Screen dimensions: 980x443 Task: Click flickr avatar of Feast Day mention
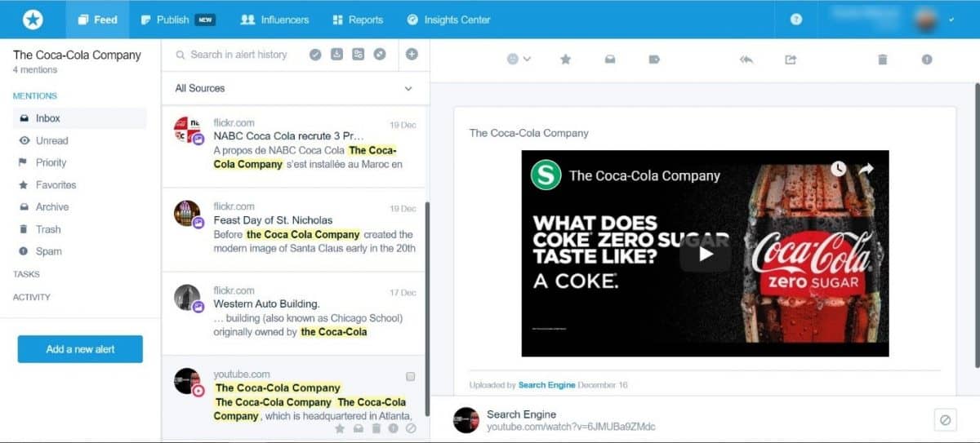pos(187,214)
